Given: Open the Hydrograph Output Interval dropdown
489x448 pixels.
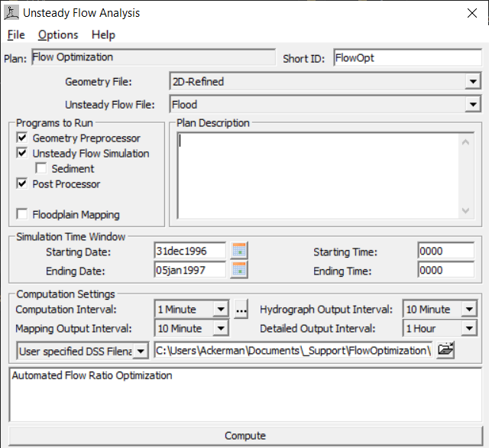Looking at the screenshot, I should [x=468, y=310].
